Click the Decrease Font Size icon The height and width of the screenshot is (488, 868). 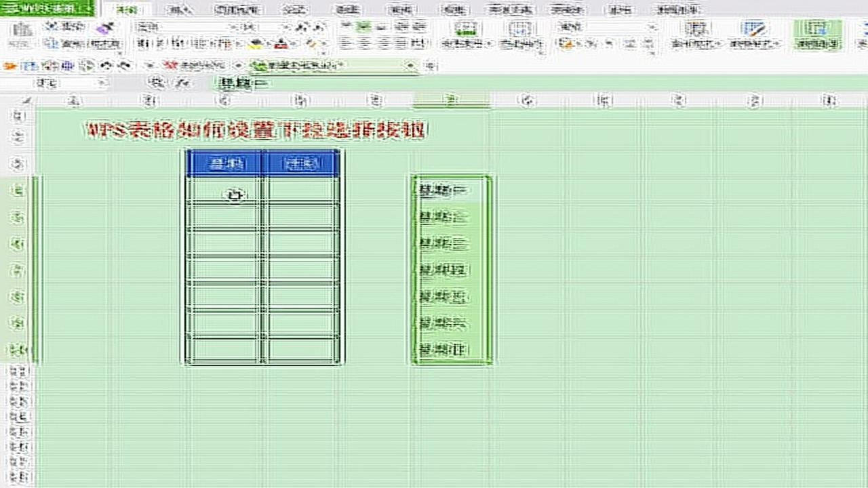(x=318, y=27)
